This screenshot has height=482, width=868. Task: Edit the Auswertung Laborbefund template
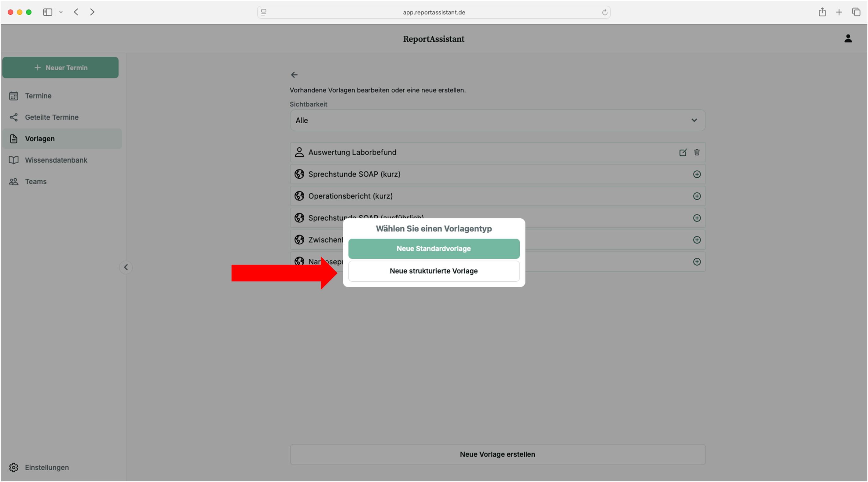683,152
